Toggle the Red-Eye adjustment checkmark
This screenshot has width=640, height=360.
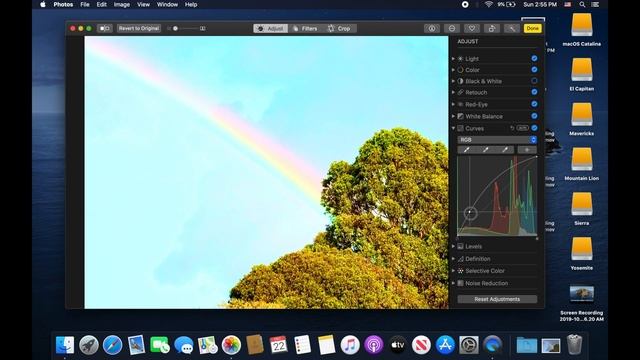pos(534,104)
